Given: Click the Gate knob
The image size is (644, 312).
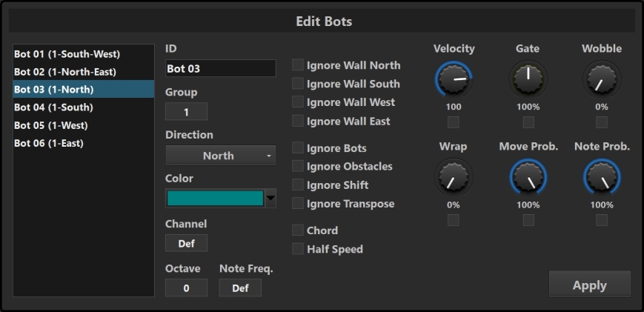Looking at the screenshot, I should click(x=528, y=79).
